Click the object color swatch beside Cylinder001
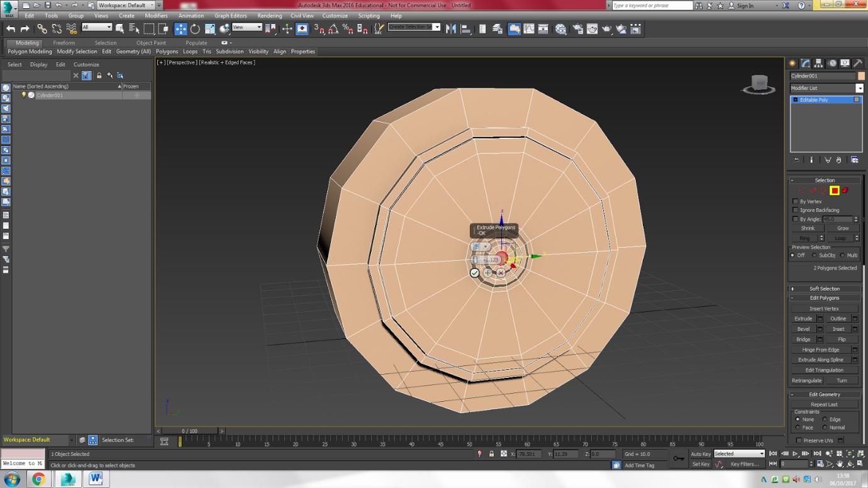This screenshot has height=488, width=868. [x=861, y=76]
